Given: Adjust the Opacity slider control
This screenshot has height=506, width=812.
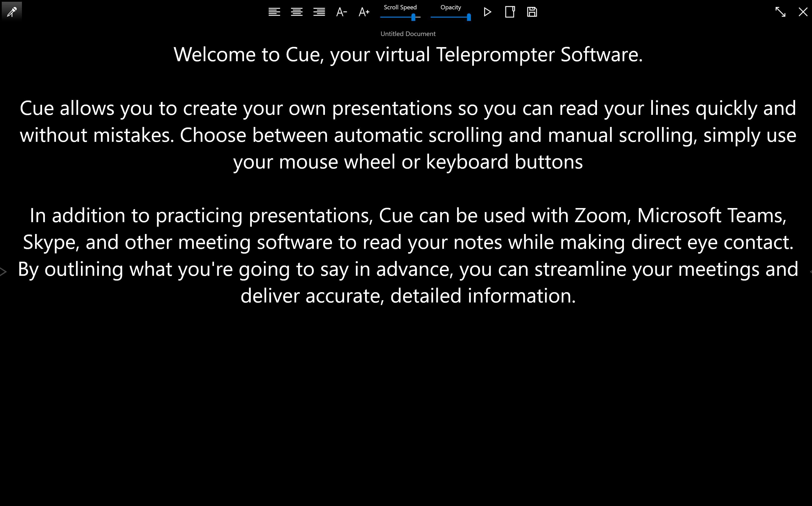Looking at the screenshot, I should (x=469, y=17).
